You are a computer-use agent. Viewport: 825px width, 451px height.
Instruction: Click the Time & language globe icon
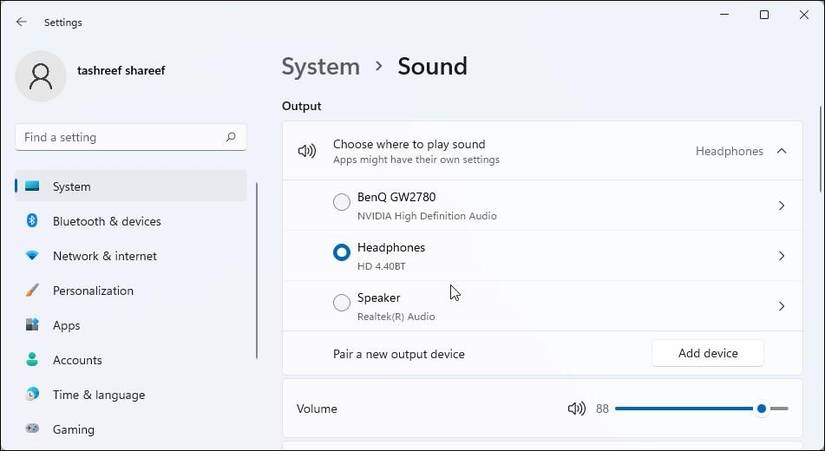coord(32,394)
